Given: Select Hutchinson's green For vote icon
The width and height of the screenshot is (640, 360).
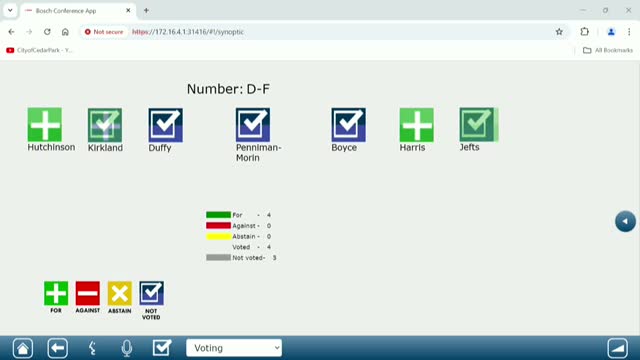Looking at the screenshot, I should [44, 124].
